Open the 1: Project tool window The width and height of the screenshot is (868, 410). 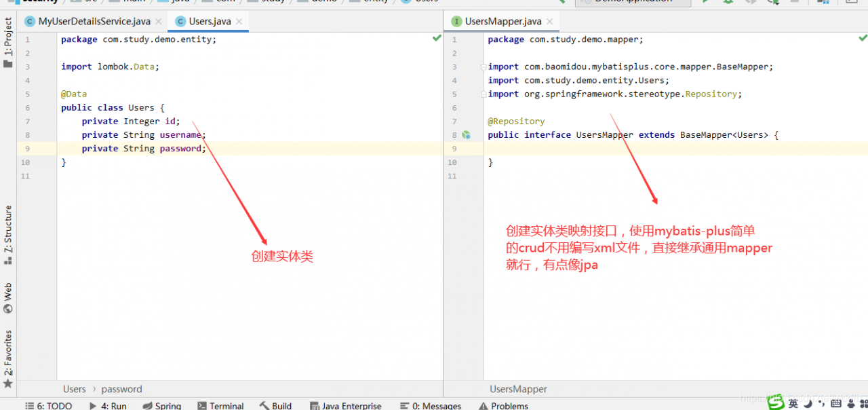8,43
